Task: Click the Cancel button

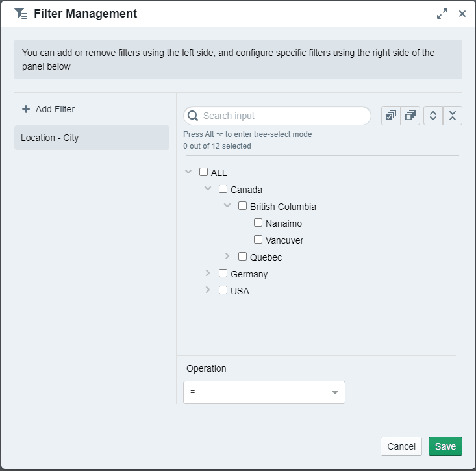Action: point(401,446)
